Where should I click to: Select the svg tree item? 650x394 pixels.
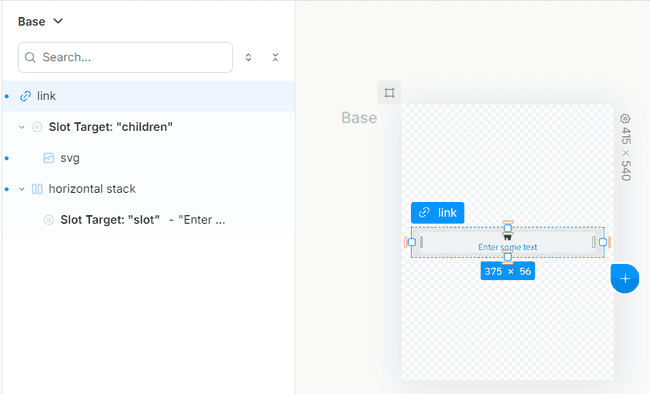tap(148, 158)
